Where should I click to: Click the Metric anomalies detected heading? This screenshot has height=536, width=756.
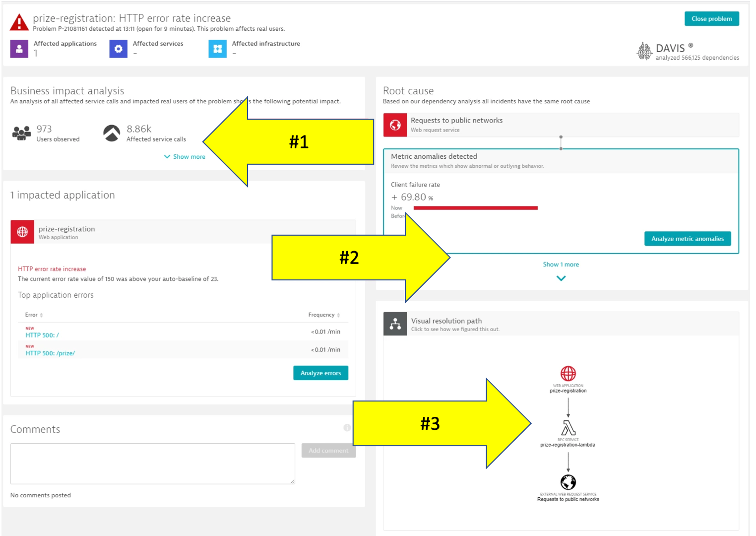click(434, 156)
